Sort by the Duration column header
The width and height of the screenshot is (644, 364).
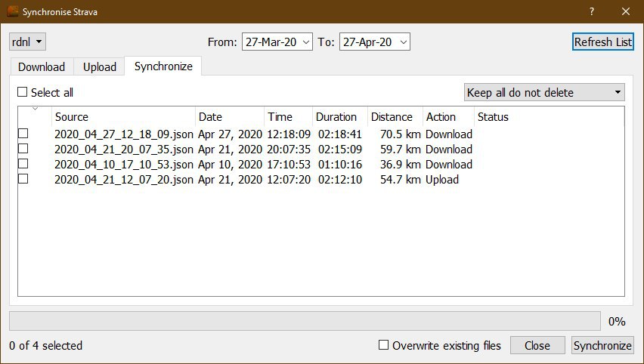[340, 117]
